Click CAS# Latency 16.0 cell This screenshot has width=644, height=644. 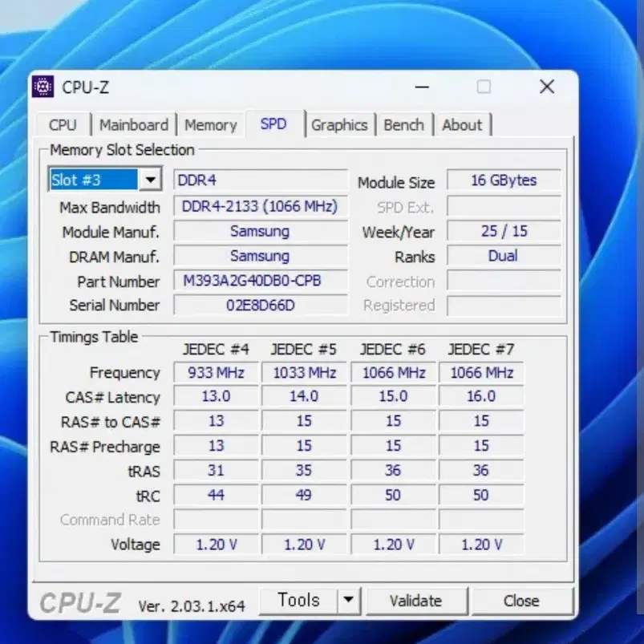481,396
